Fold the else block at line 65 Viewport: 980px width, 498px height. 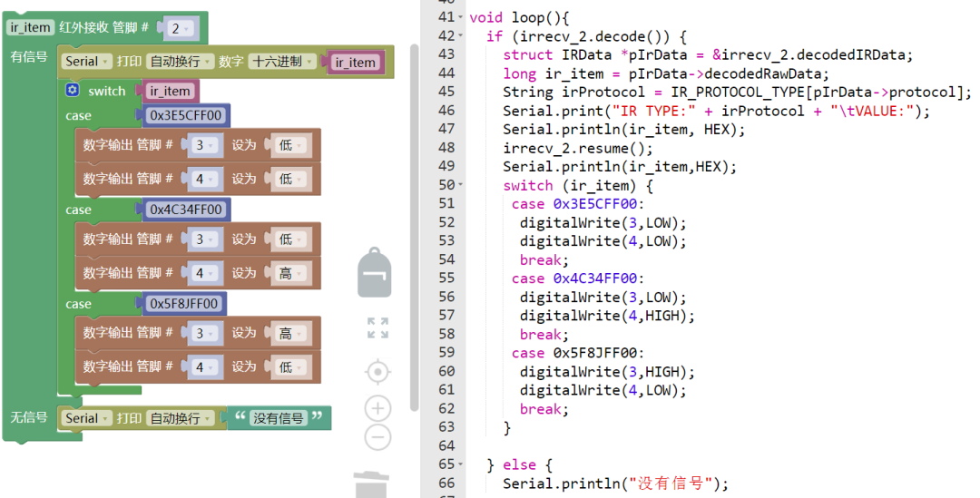tap(461, 464)
